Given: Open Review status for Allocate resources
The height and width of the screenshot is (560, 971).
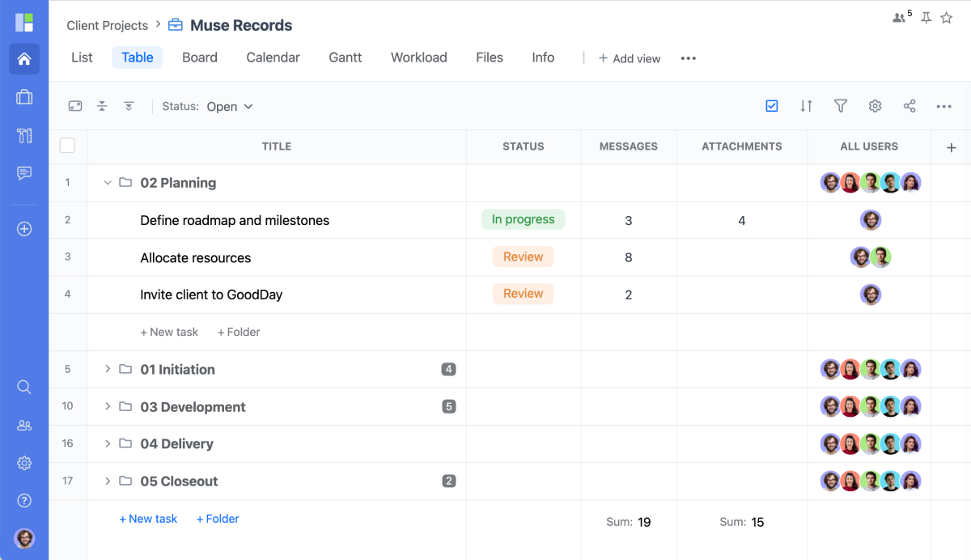Looking at the screenshot, I should [x=524, y=257].
